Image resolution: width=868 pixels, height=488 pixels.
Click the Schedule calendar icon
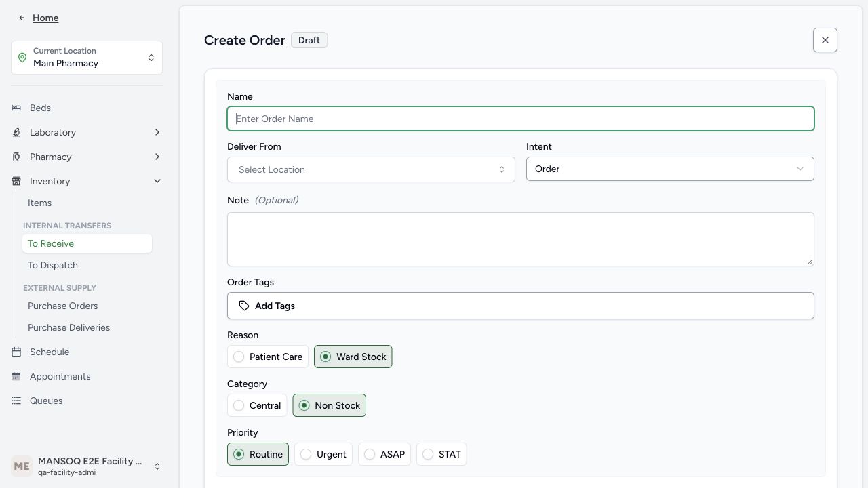click(16, 352)
